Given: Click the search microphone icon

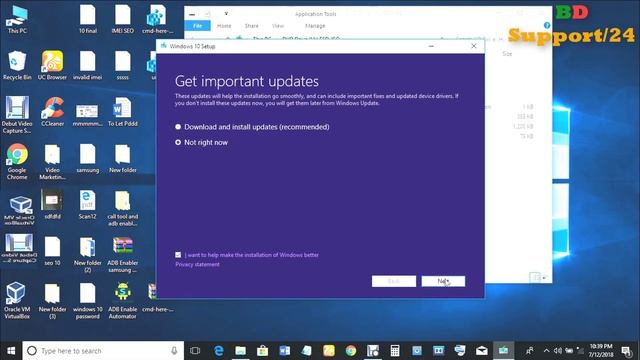Looking at the screenshot, I should pos(174,351).
